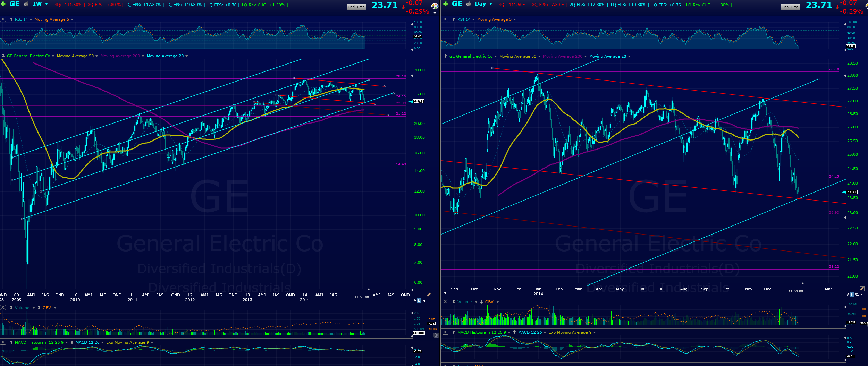Click move arrows of weekly price pane
Image resolution: width=868 pixels, height=366 pixels.
pos(3,56)
